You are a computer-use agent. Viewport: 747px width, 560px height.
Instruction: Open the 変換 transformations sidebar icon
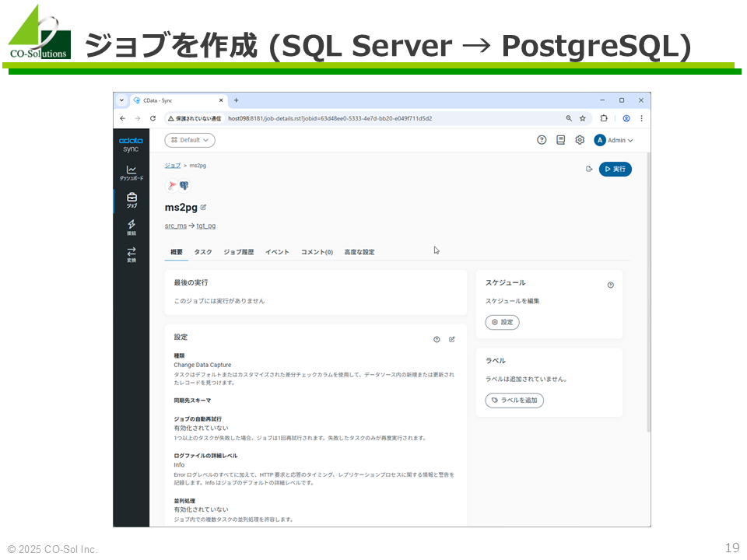coord(132,255)
